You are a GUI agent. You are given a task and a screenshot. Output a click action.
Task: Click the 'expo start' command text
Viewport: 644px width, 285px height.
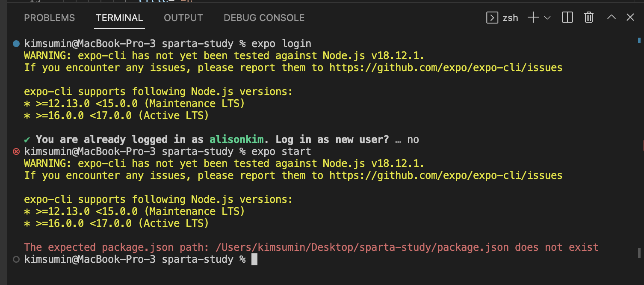[x=281, y=151]
